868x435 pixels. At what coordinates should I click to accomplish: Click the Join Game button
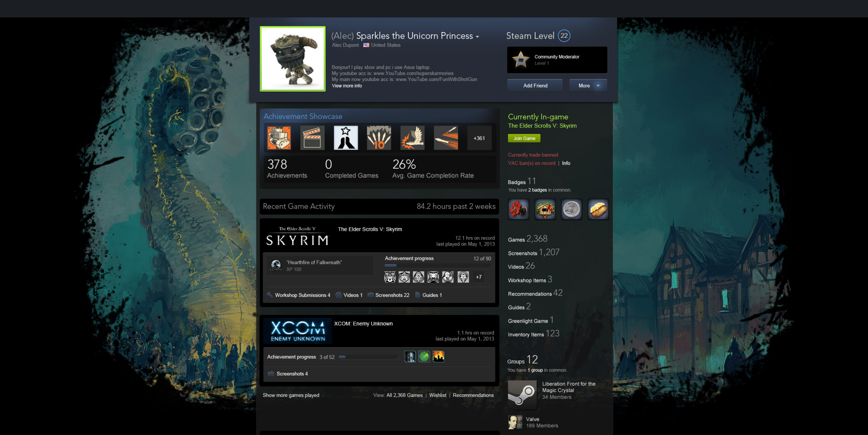point(524,138)
